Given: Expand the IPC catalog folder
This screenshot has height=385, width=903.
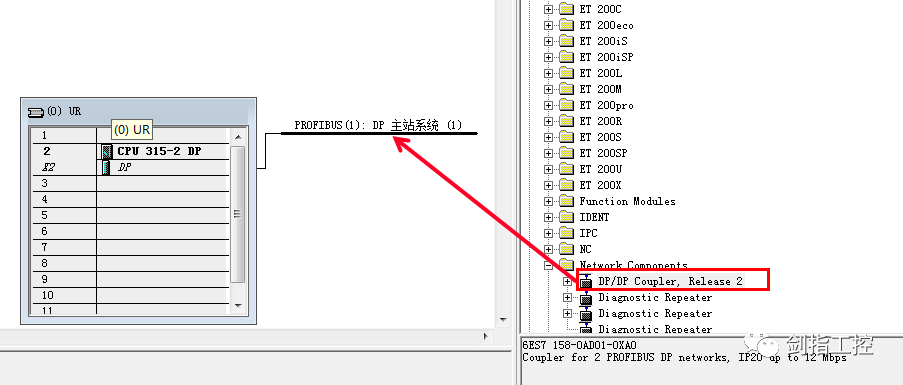Looking at the screenshot, I should tap(548, 234).
